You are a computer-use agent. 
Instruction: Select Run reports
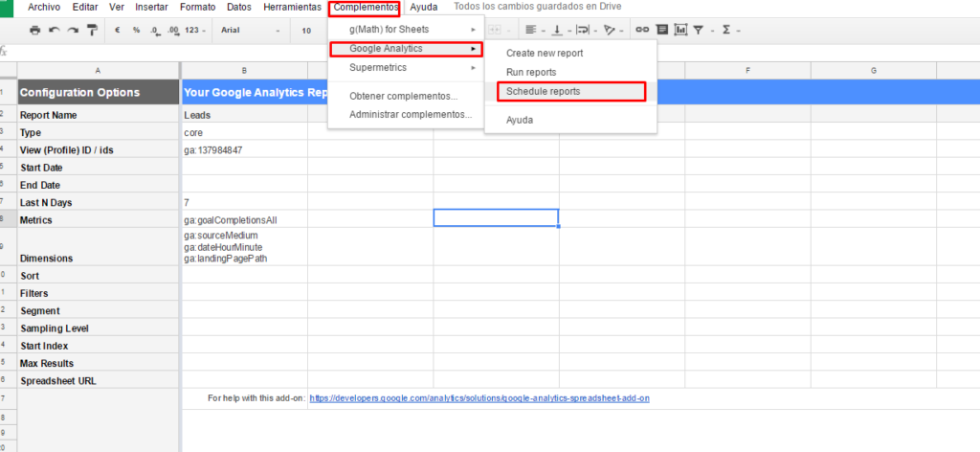point(570,73)
